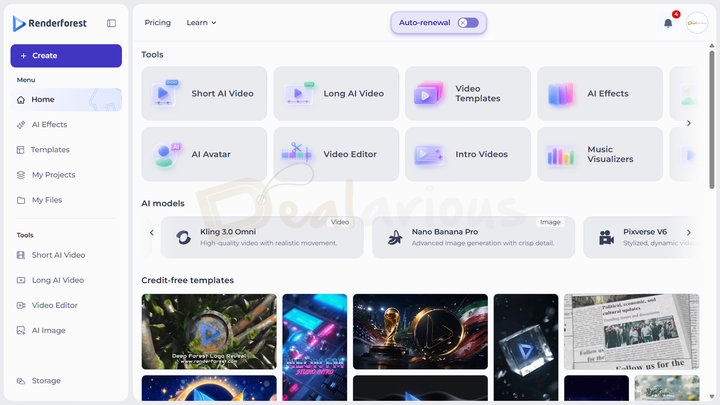This screenshot has height=405, width=720.
Task: Click the Short AI Video sidebar icon
Action: [x=21, y=255]
